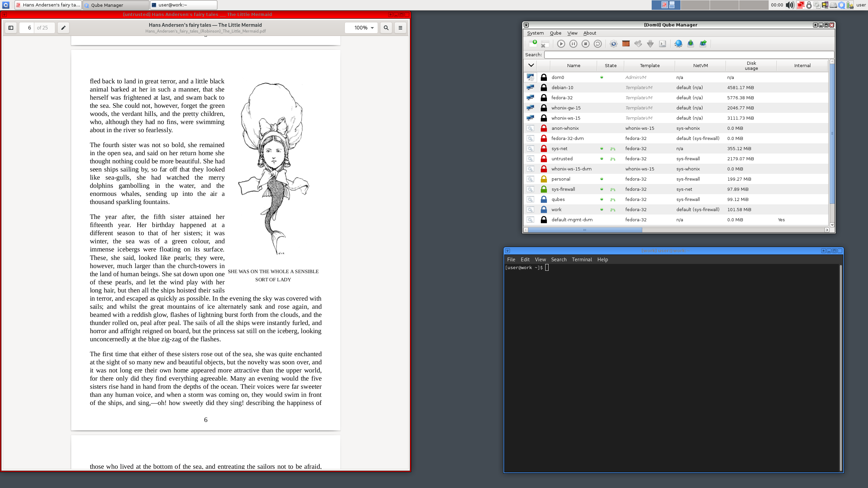Screen dimensions: 868x488
Task: Open the PDF viewer hamburger menu
Action: pos(400,27)
